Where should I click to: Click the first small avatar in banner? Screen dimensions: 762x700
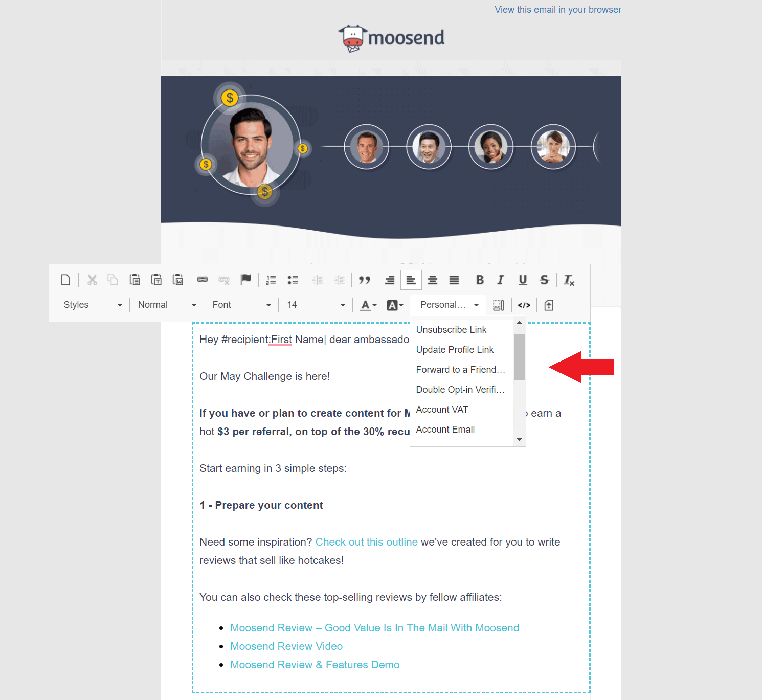(x=367, y=147)
